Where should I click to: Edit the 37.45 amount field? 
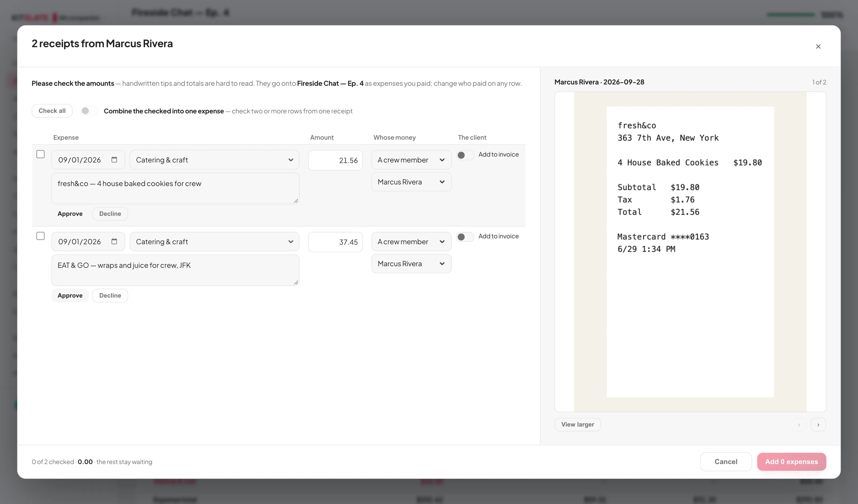click(335, 242)
